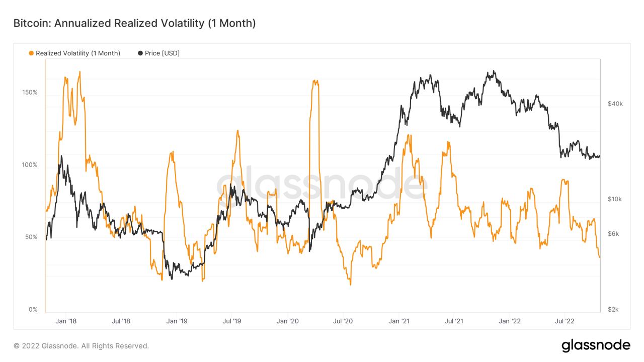Click the Jan '20 x-axis label
The image size is (644, 362).
pos(288,321)
